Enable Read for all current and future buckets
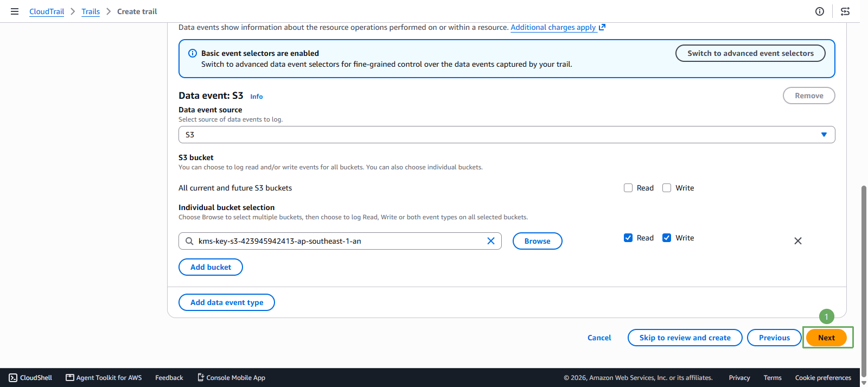 (628, 188)
